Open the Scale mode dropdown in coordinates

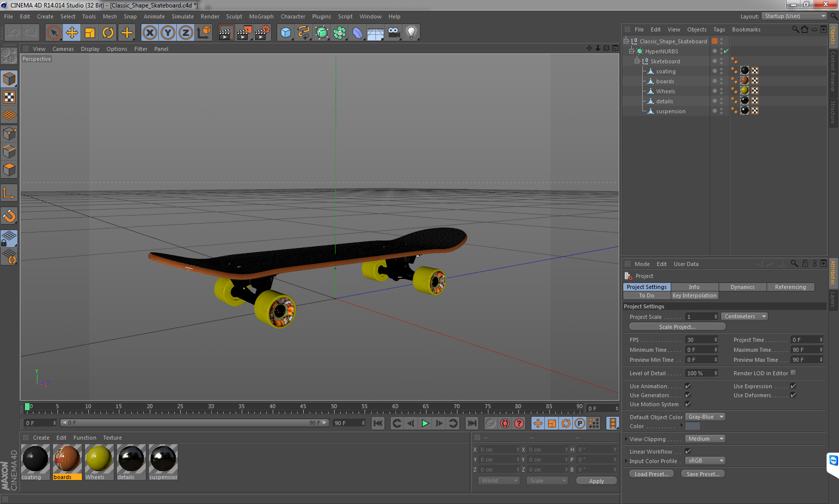pos(548,481)
